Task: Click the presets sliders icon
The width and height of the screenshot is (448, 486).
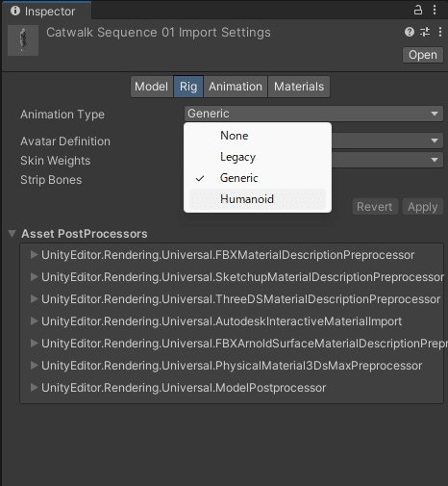Action: point(425,32)
